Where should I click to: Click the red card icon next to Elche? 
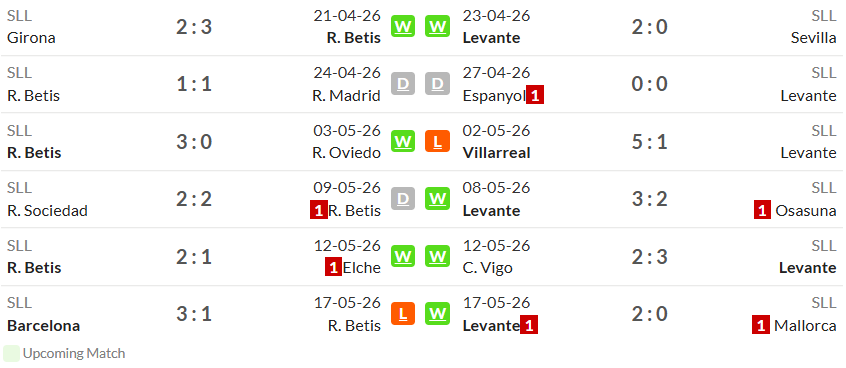(333, 268)
